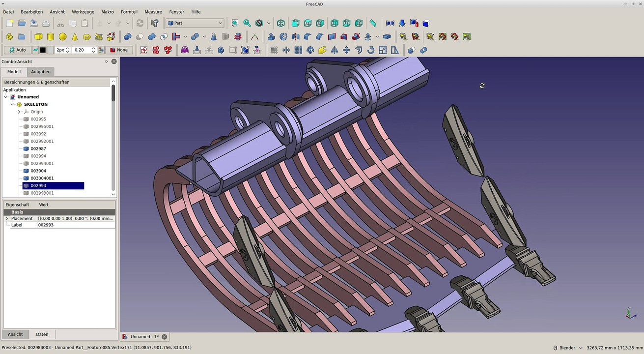Switch to the Daten properties tab
The height and width of the screenshot is (354, 644).
click(42, 334)
